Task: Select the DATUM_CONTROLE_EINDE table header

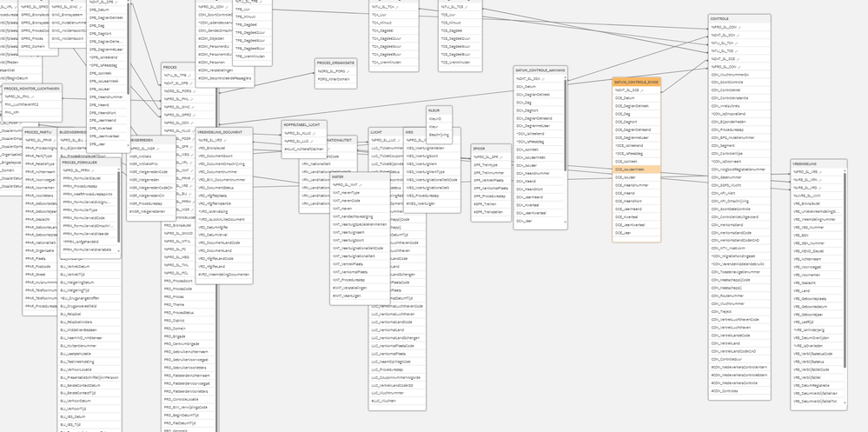Action: (636, 82)
